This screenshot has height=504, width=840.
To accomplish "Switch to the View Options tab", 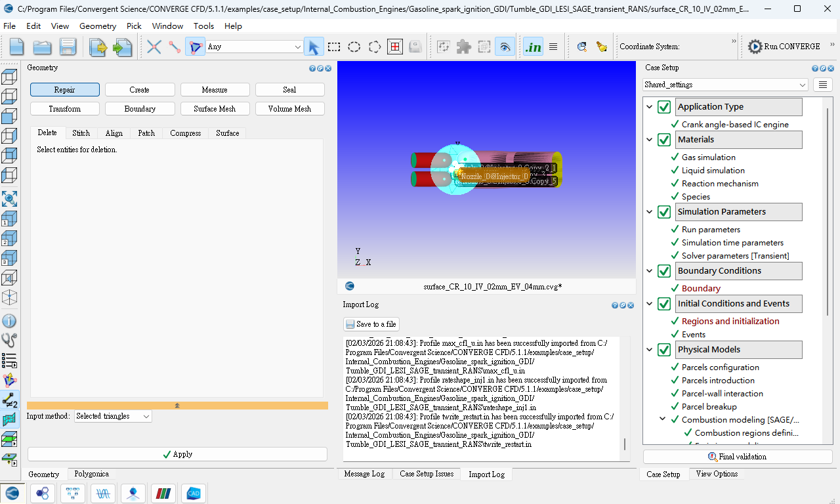I will [x=717, y=474].
